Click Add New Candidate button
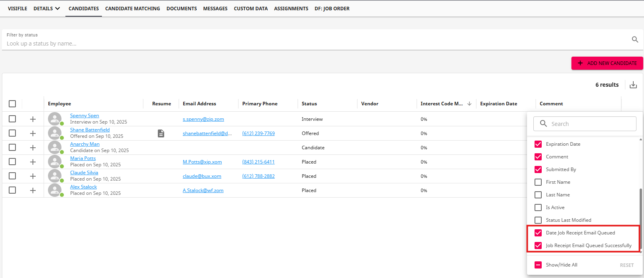Screen dimensions: 644x278 607,63
